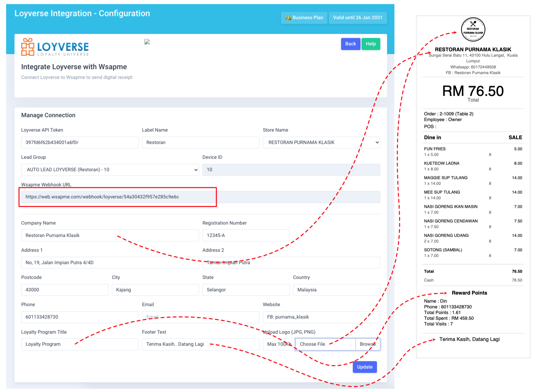Select the restaurant logo on the receipt
Viewport: 538px width, 392px height.
pos(473,30)
